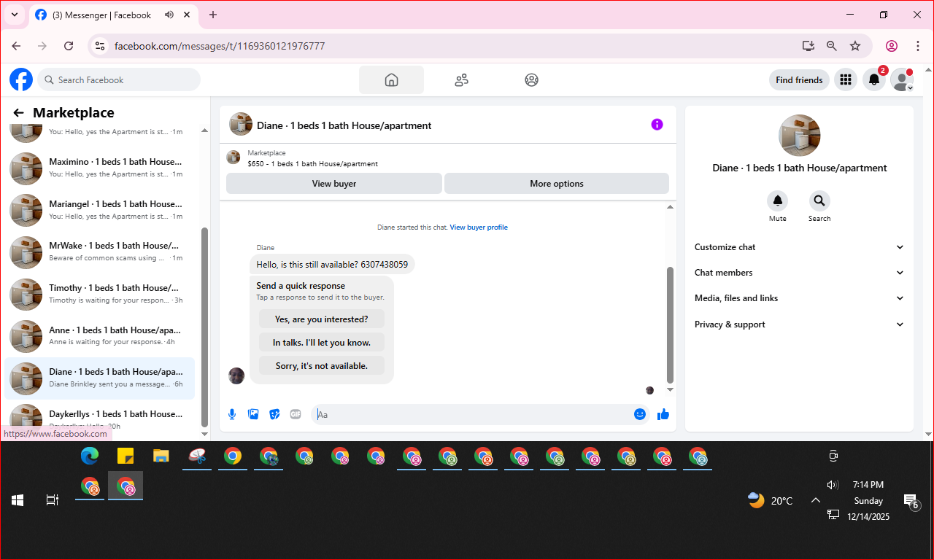Open the View buyer profile link
This screenshot has width=934, height=560.
coord(479,227)
